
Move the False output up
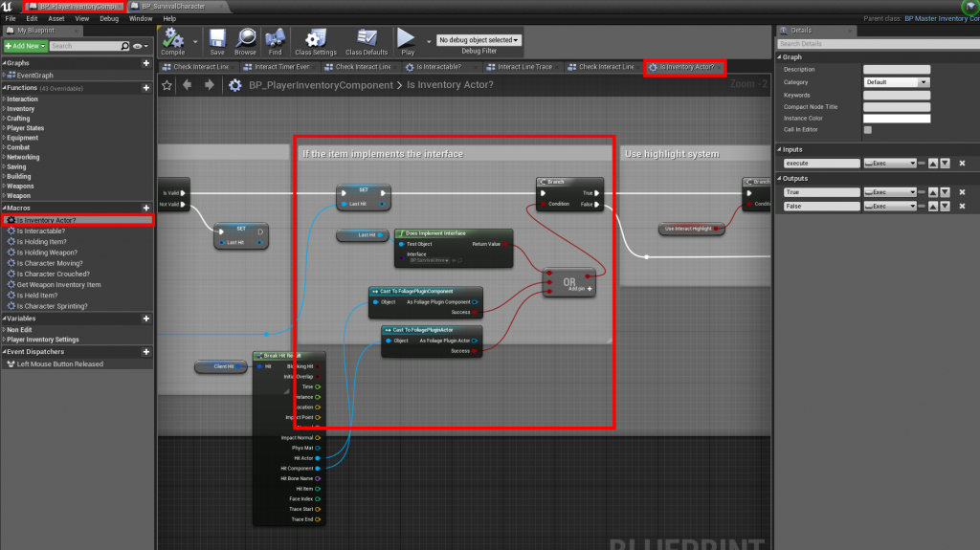click(933, 207)
